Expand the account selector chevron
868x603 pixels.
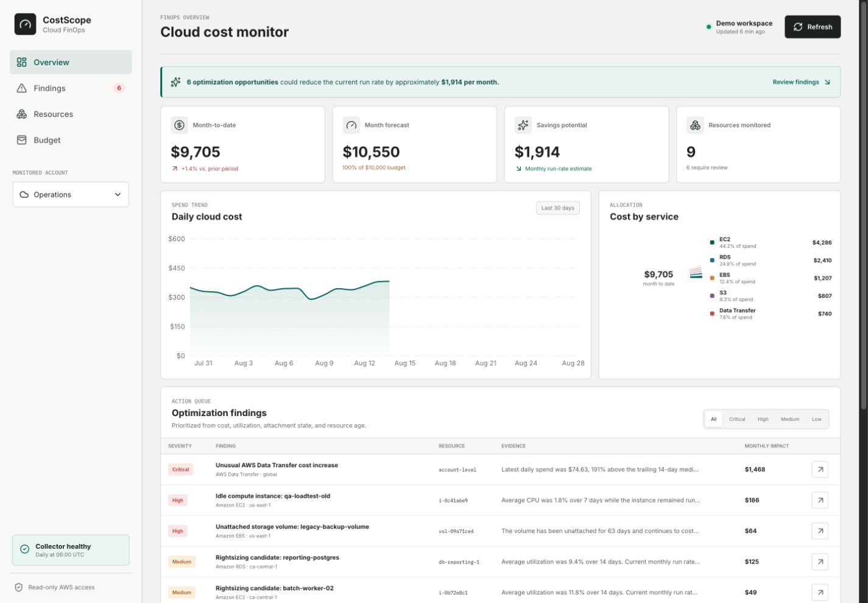tap(118, 195)
